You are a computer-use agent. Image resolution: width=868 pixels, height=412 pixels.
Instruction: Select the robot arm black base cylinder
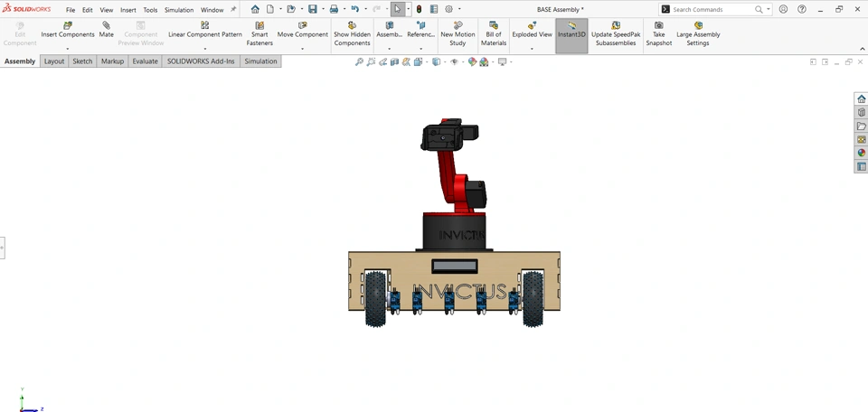point(454,232)
